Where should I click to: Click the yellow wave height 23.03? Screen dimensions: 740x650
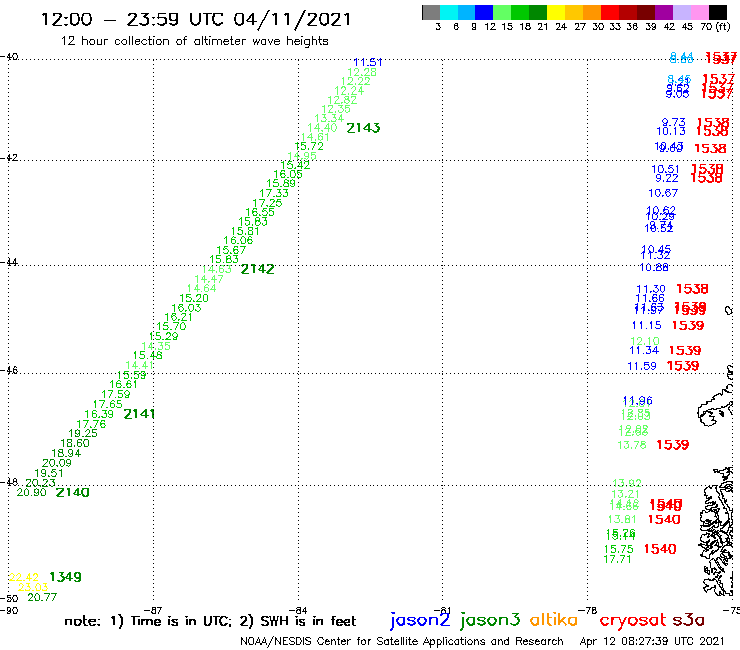33,587
